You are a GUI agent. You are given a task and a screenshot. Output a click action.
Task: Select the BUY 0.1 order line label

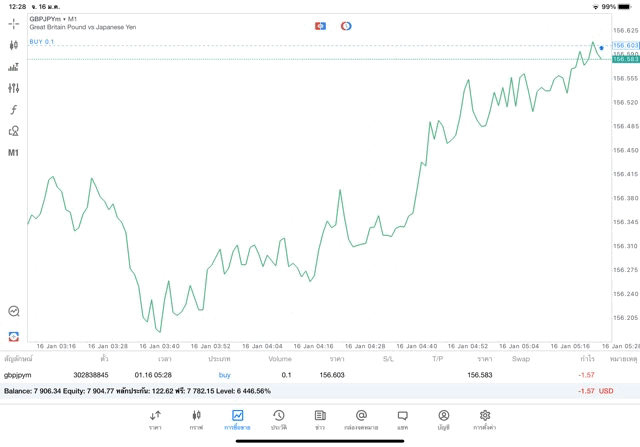pos(42,42)
